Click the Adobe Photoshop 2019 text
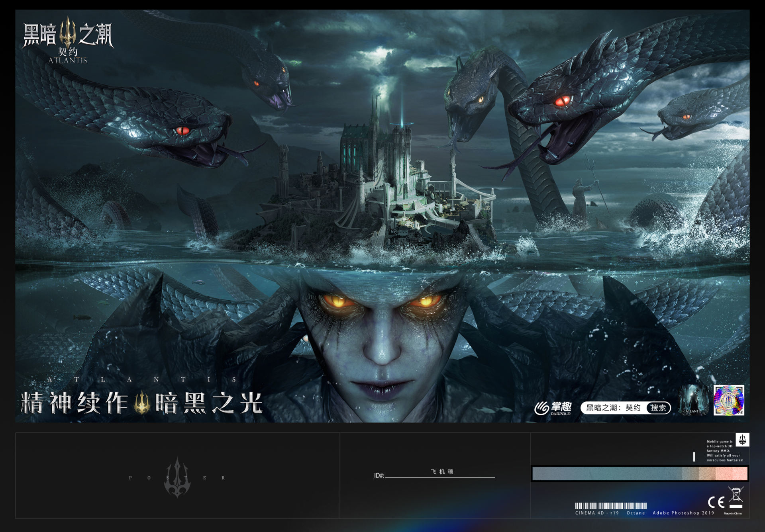Screen dimensions: 765x532 tap(683, 513)
